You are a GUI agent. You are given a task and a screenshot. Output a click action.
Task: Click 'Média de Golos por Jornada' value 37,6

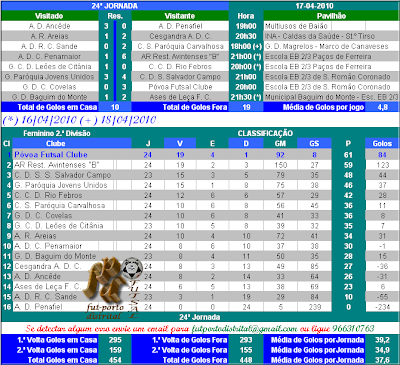click(x=382, y=360)
